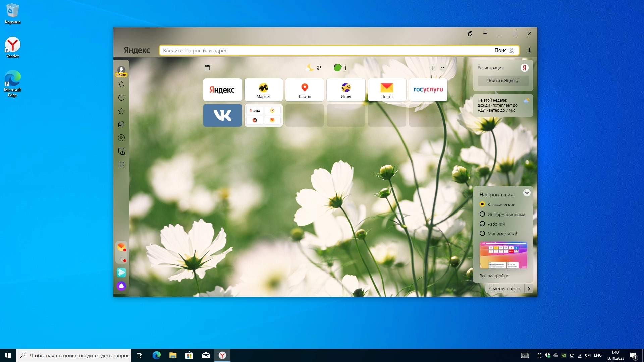
Task: Click Войти в Яндекс button
Action: [x=503, y=81]
